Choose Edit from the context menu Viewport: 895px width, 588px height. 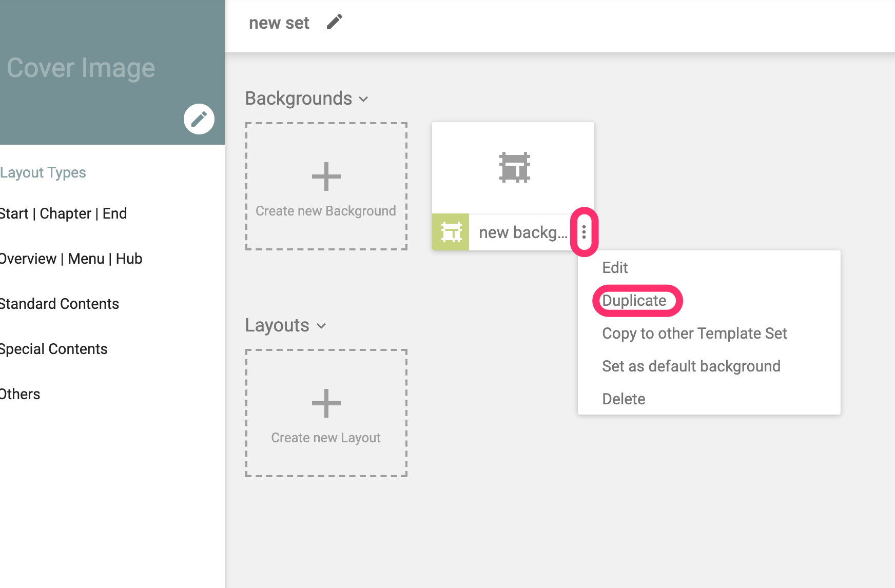[615, 268]
